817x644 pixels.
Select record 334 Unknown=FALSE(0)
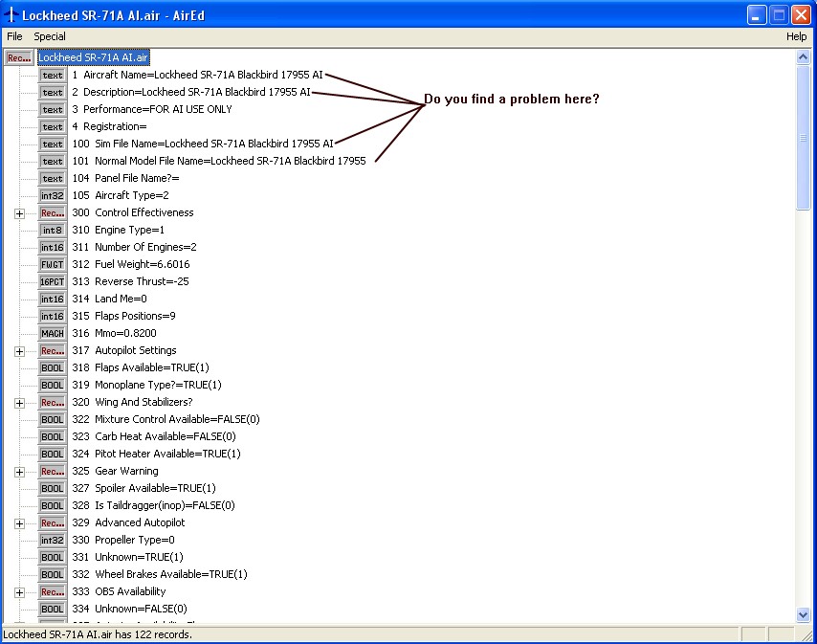pyautogui.click(x=129, y=608)
